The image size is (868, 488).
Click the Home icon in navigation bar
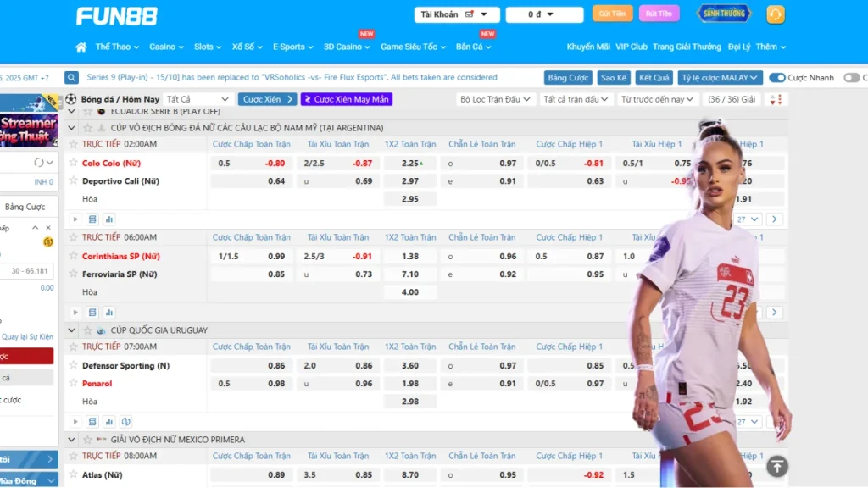(x=81, y=47)
